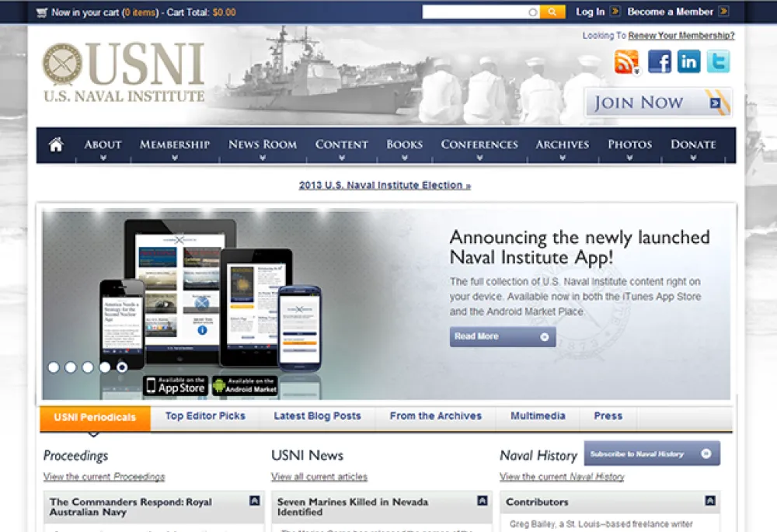Go to the Home icon in navigation
Viewport: 777px width, 532px height.
(x=56, y=144)
